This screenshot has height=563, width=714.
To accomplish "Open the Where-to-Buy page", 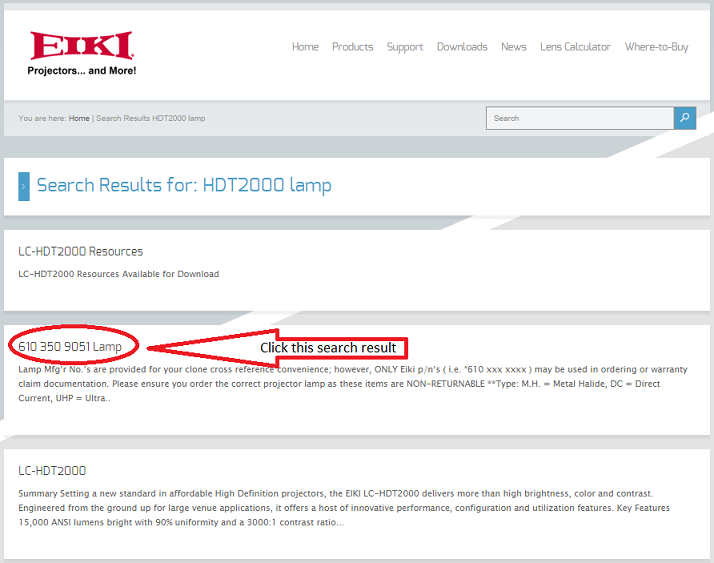I will pyautogui.click(x=656, y=47).
